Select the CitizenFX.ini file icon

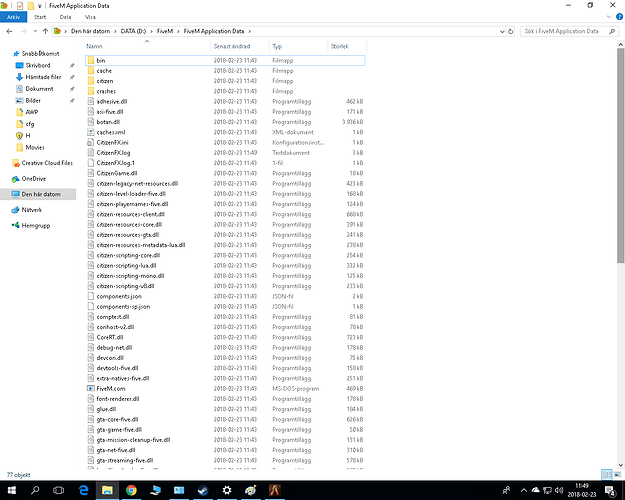tap(91, 142)
